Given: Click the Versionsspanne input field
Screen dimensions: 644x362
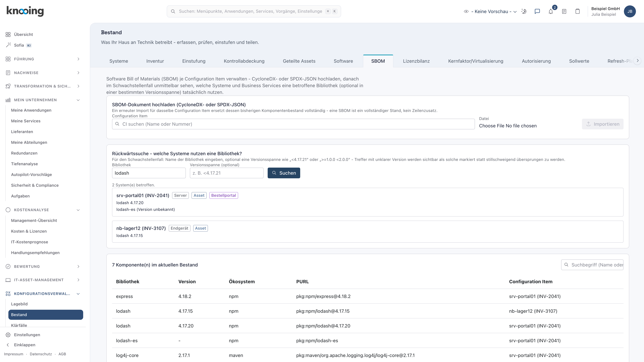Looking at the screenshot, I should click(227, 173).
